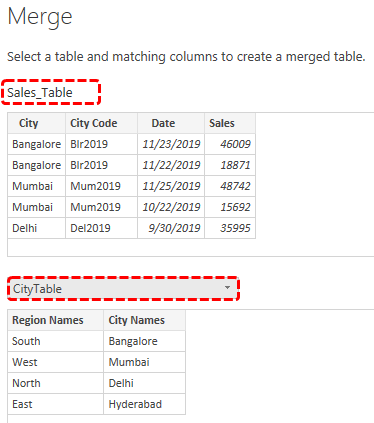This screenshot has height=423, width=374.
Task: Select the City Code column header
Action: point(101,123)
